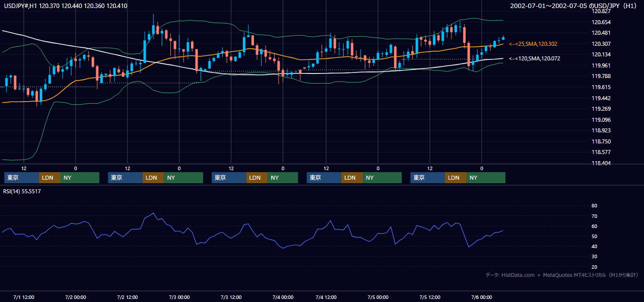Click RSI scale level 50
This screenshot has height=302, width=644.
[594, 236]
